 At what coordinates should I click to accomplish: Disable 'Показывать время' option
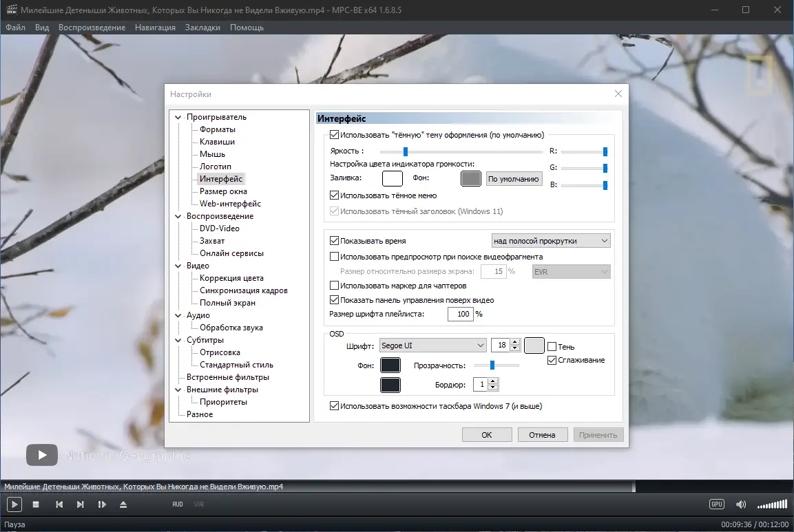[334, 241]
